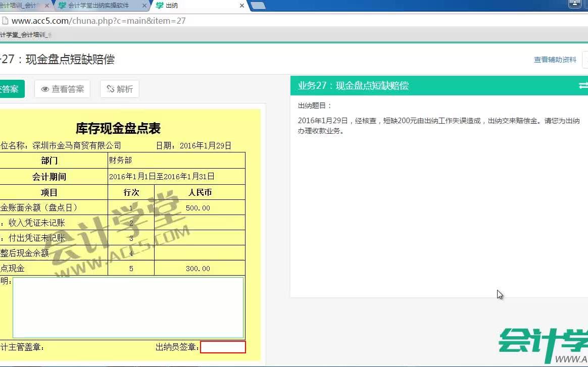The image size is (588, 367).
Task: Open the 查看辅助资料 link
Action: point(555,59)
